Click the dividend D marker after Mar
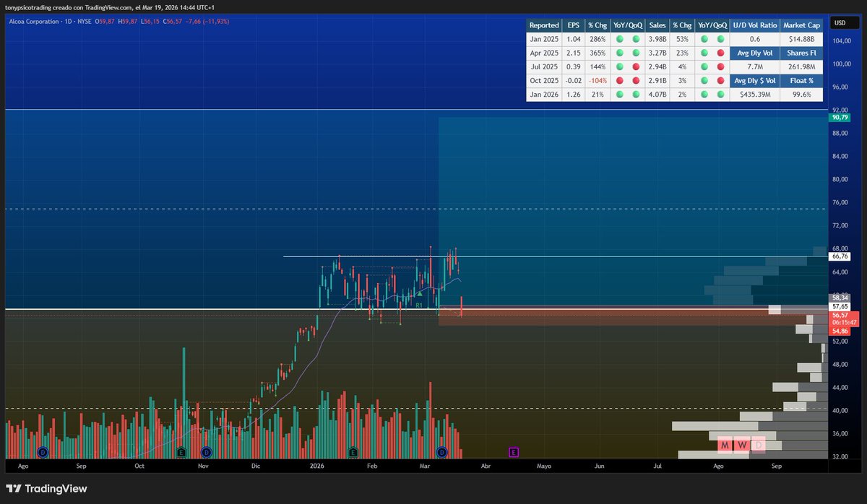This screenshot has width=867, height=504. pyautogui.click(x=441, y=452)
